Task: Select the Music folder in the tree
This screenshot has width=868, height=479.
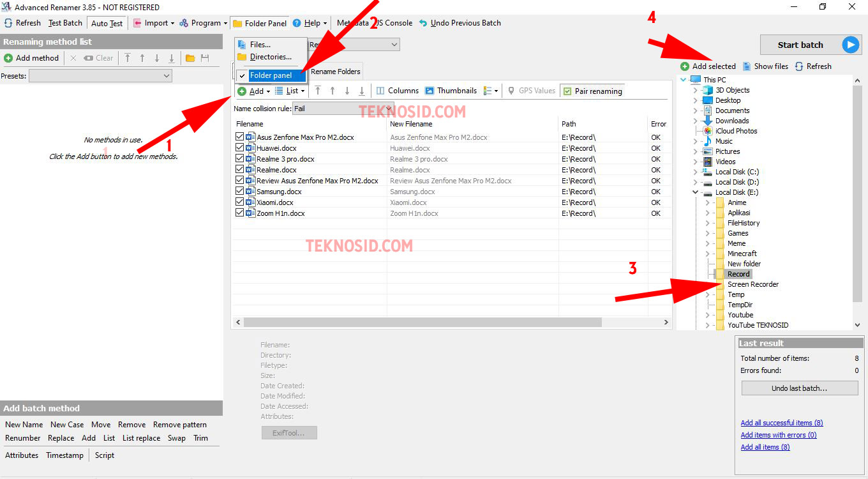Action: click(724, 141)
